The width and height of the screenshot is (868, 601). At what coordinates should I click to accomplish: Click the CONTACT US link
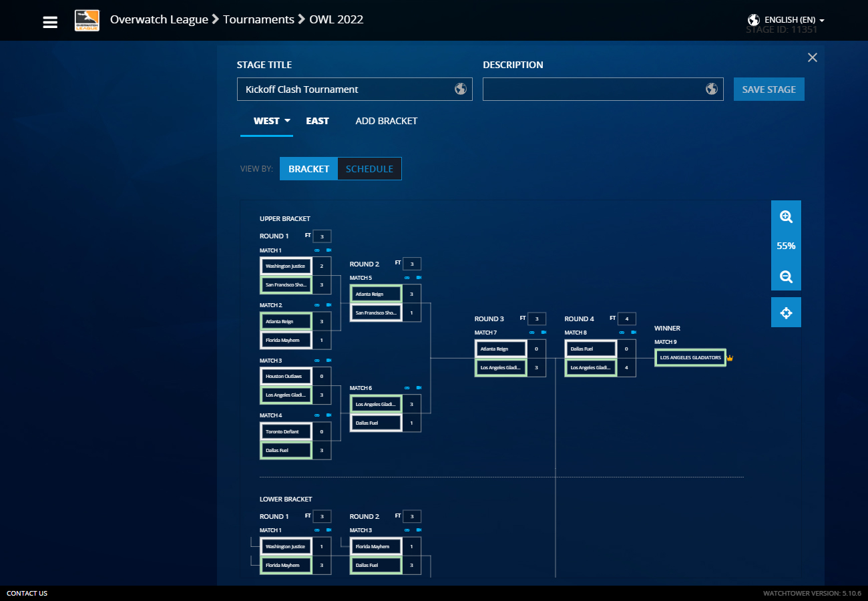pos(27,593)
